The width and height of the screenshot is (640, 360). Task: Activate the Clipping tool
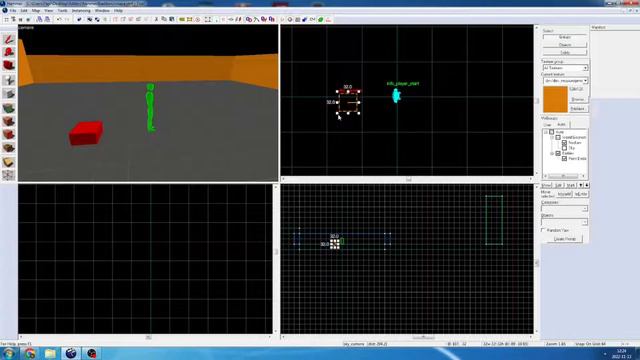(x=9, y=162)
